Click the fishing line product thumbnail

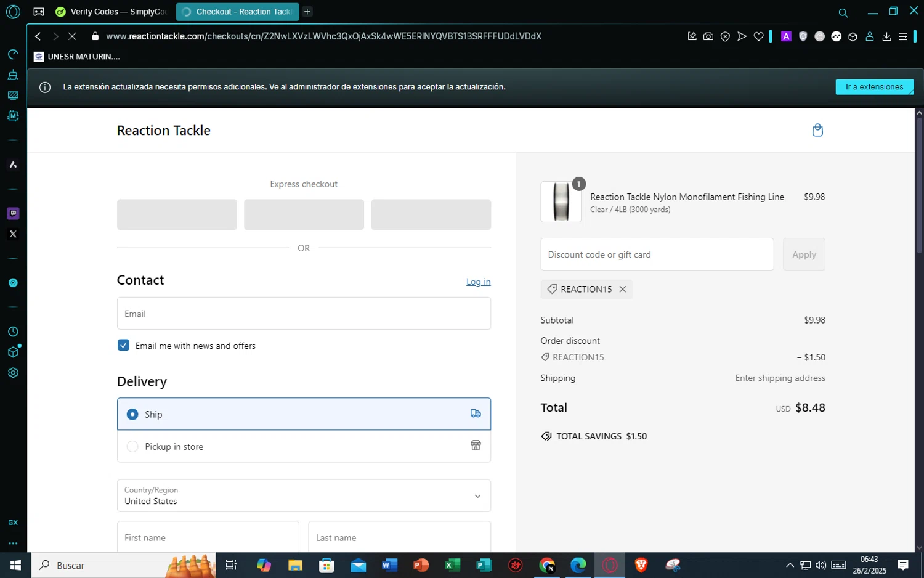561,201
